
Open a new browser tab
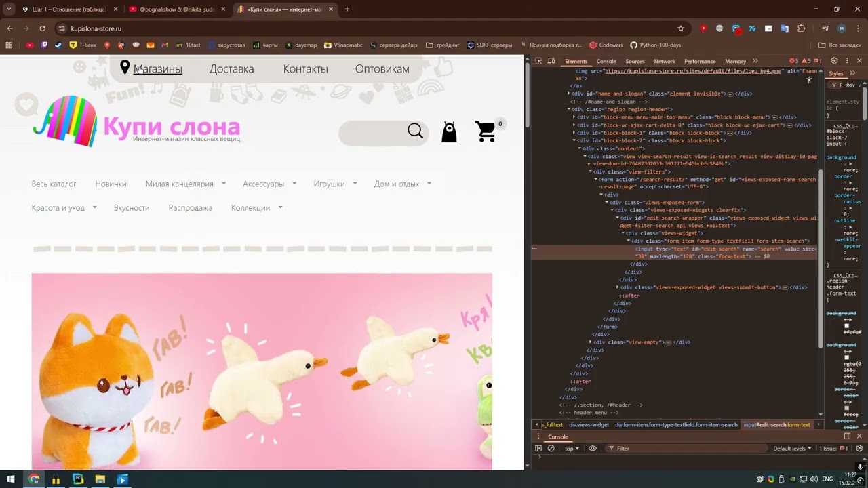[x=347, y=9]
